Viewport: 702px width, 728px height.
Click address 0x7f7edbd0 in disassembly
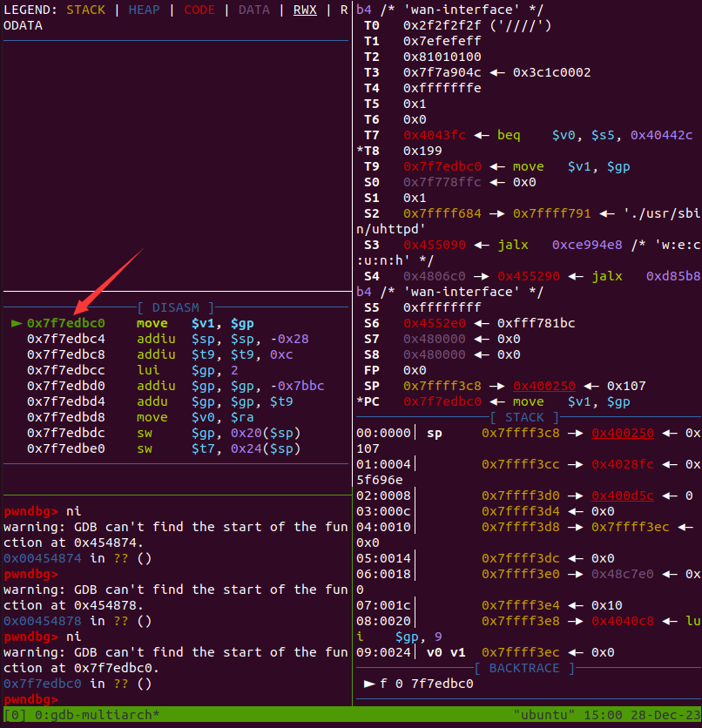66,387
